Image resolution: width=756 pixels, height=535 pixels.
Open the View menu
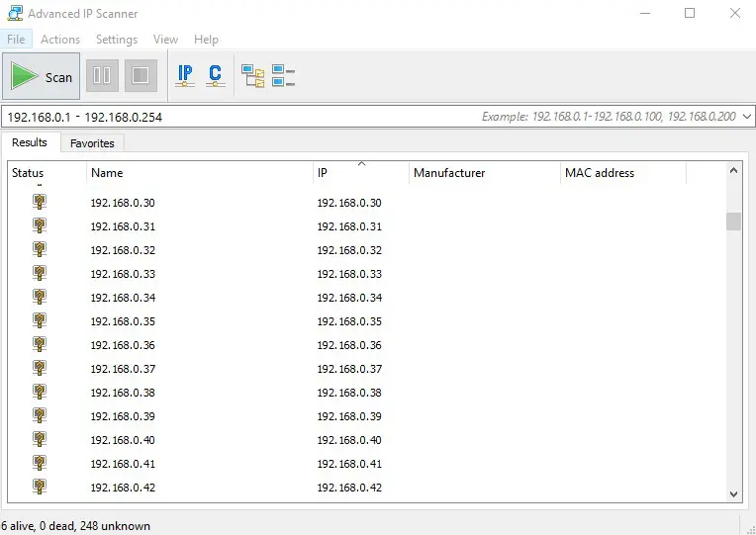tap(165, 39)
